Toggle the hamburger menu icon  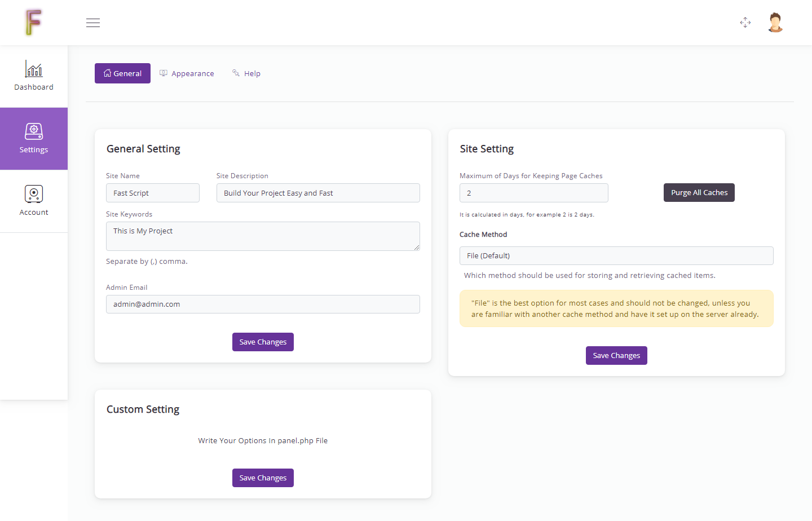click(93, 23)
